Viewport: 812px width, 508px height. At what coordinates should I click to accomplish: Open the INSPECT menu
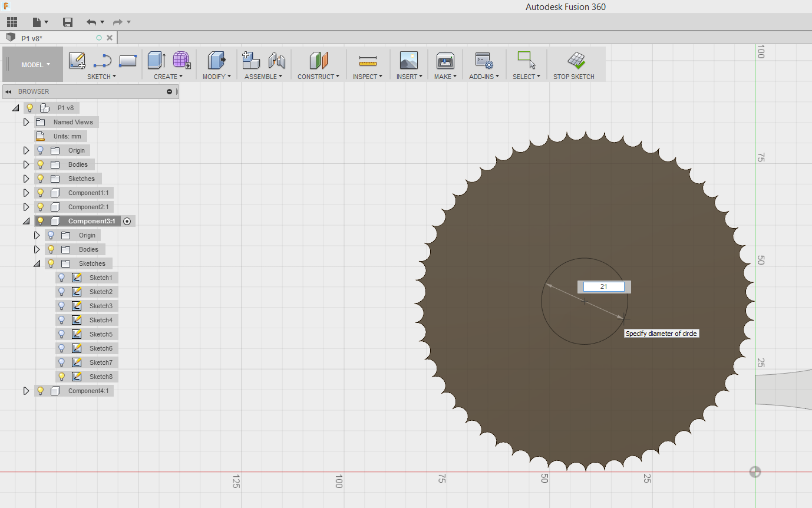coord(368,77)
